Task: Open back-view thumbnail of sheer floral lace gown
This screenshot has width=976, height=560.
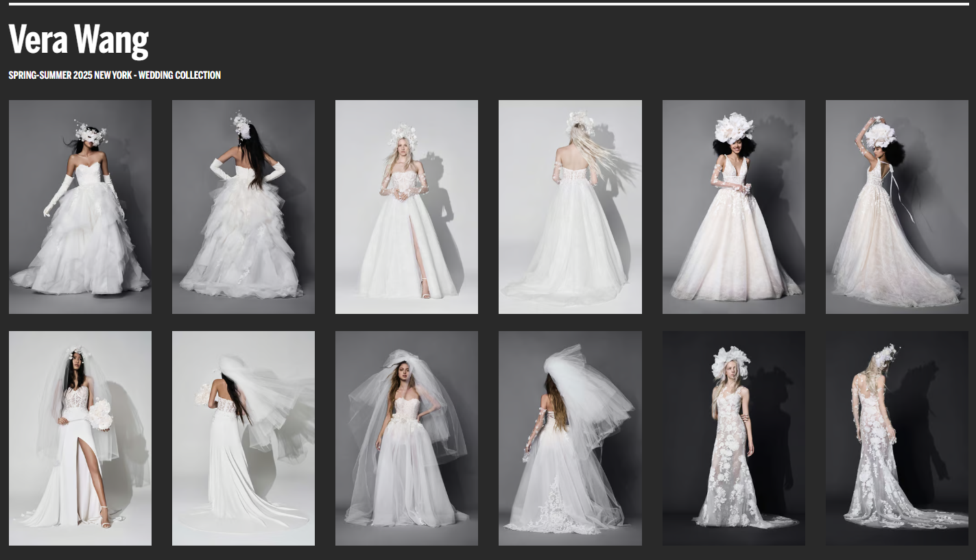Action: point(897,439)
